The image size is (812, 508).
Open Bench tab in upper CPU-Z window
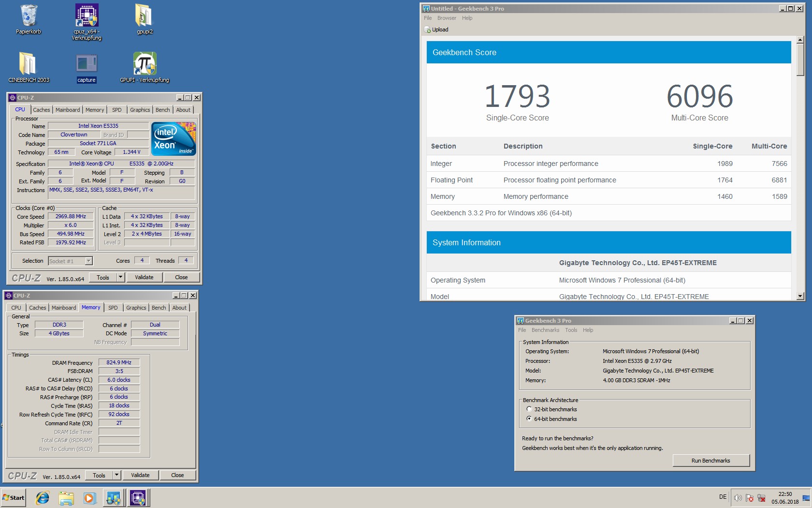[163, 110]
